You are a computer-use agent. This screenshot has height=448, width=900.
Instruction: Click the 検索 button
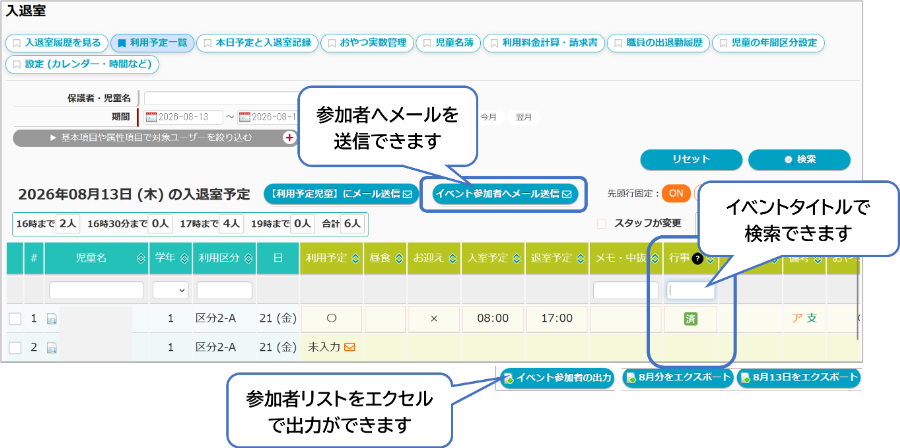tap(799, 159)
